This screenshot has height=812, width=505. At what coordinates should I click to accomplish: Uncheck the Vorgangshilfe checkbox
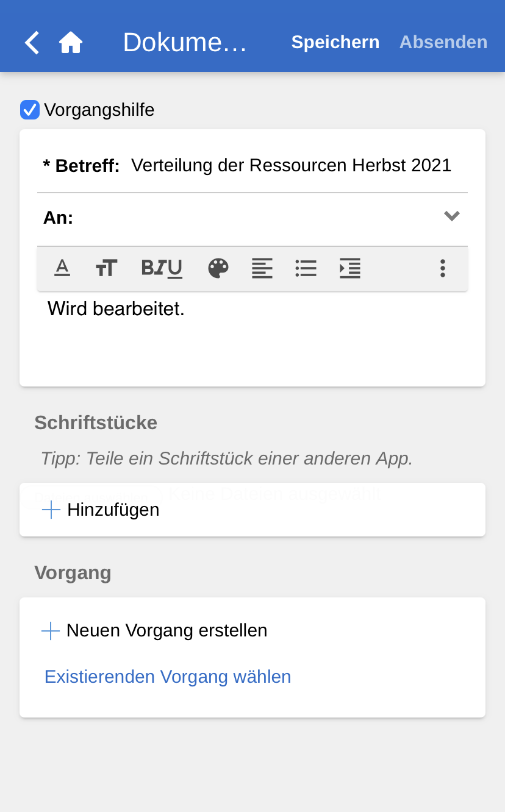[30, 110]
